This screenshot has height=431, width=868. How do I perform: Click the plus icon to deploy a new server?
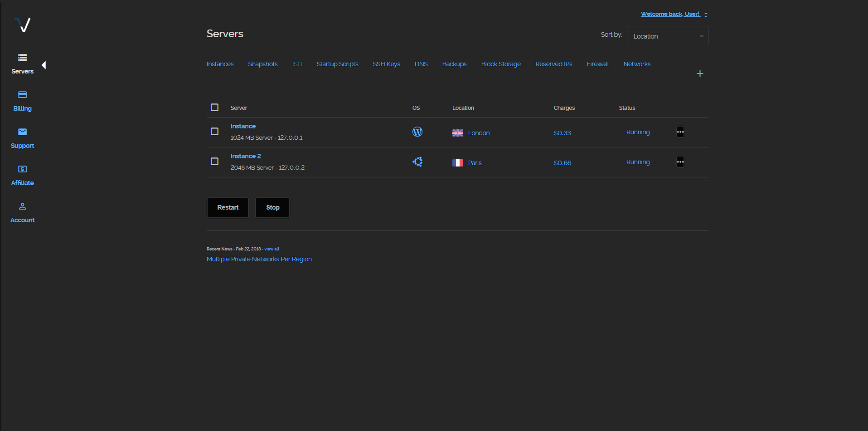click(x=699, y=73)
